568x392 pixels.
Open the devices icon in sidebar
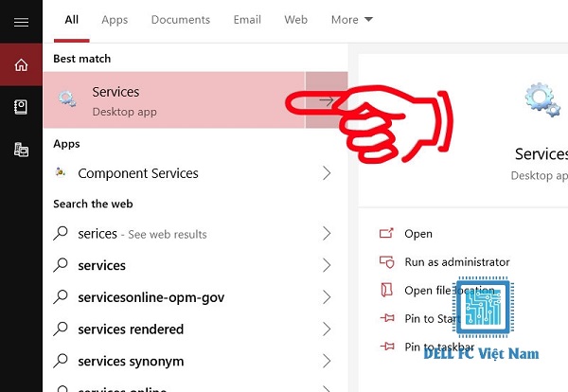point(21,150)
